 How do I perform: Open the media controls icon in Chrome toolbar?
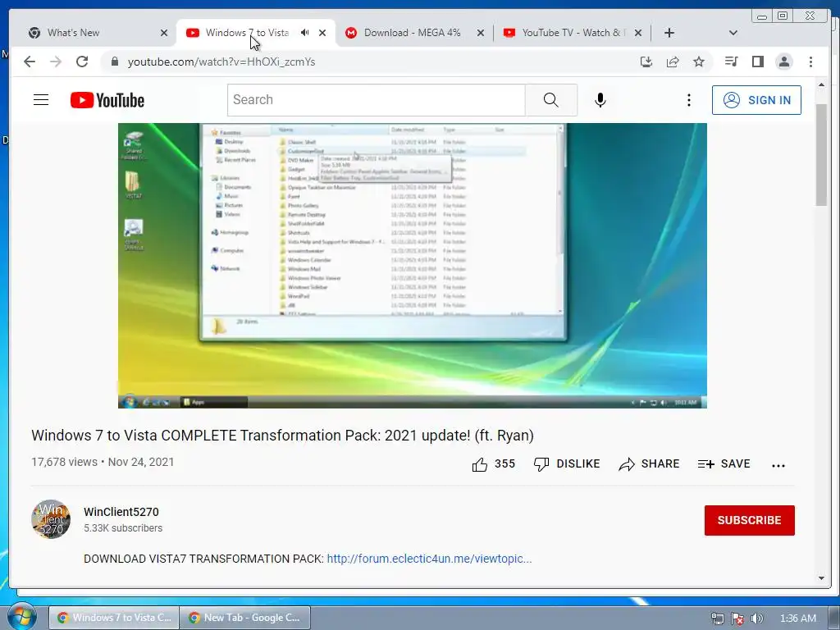coord(731,62)
